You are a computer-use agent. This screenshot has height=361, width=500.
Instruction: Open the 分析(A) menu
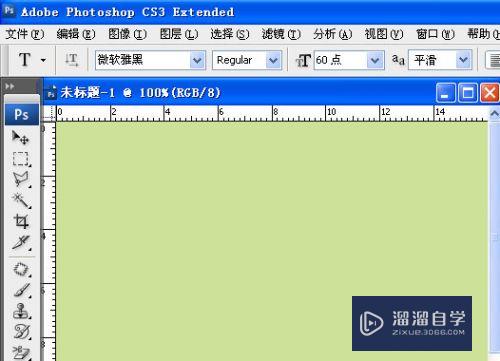332,34
